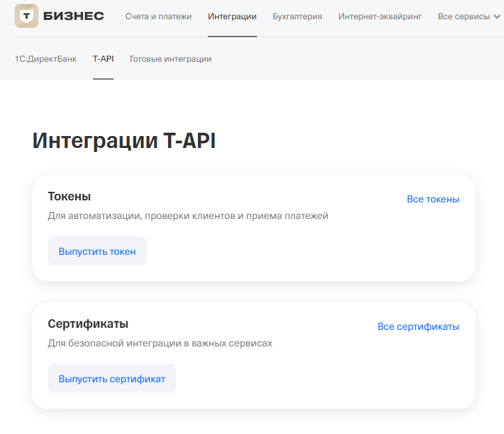Click the БИЗНЕС brand wordmark

[x=74, y=16]
